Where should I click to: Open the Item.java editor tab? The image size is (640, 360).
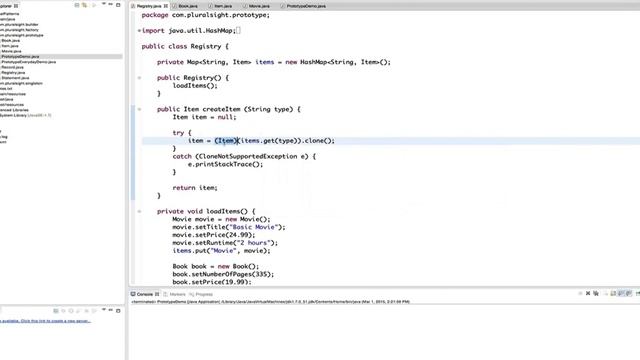223,6
